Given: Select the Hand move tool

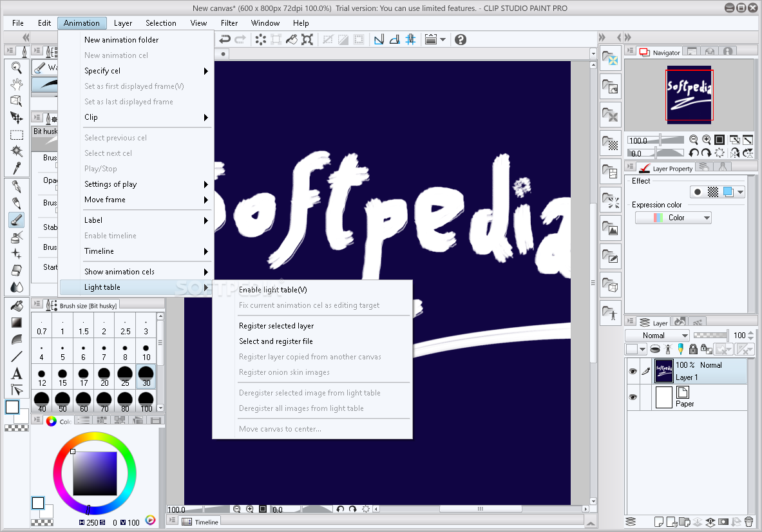Looking at the screenshot, I should click(16, 84).
